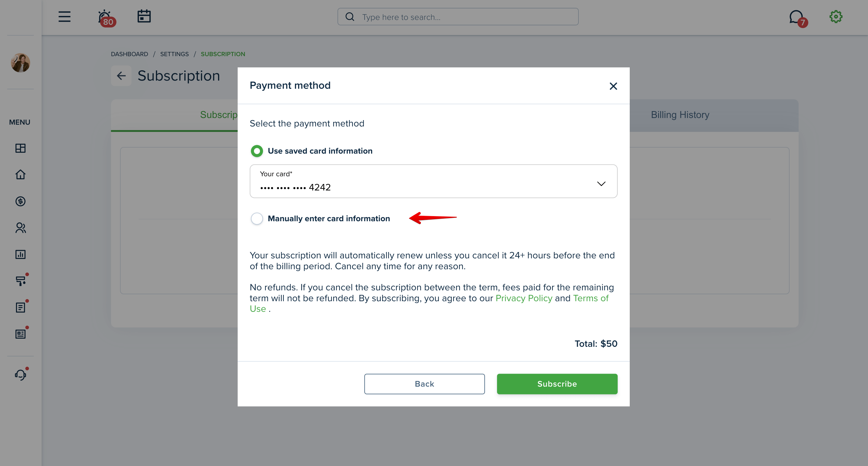The height and width of the screenshot is (466, 868).
Task: Click the Settings breadcrumb link
Action: [174, 54]
